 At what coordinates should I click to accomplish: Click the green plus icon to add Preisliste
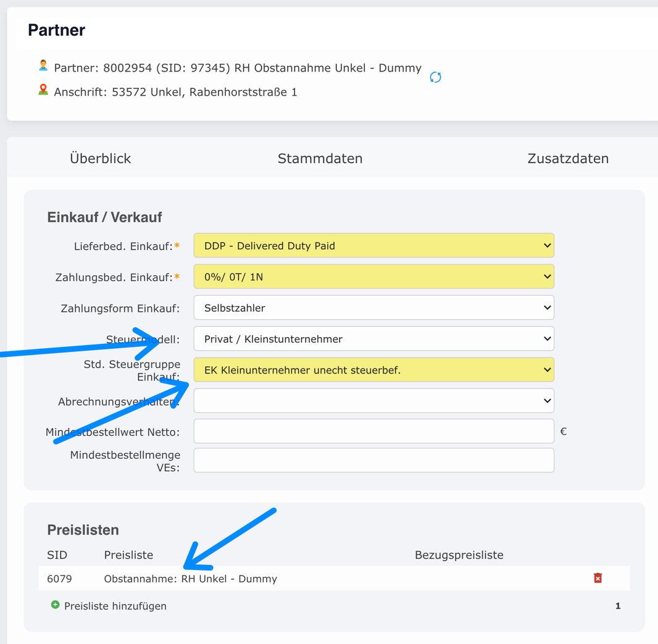point(56,605)
